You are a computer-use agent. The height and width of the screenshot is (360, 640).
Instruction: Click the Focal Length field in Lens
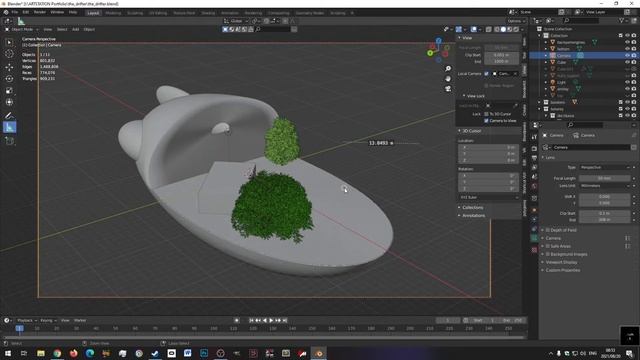[x=605, y=178]
